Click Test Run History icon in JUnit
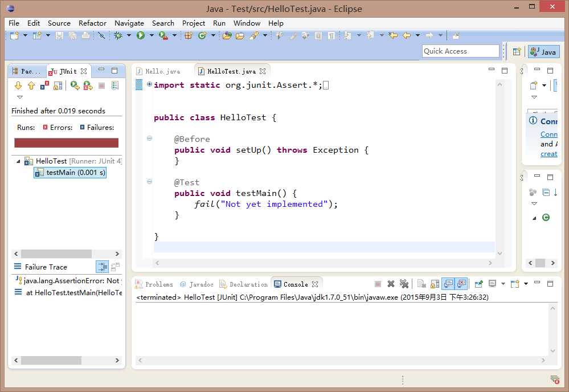 pyautogui.click(x=115, y=85)
